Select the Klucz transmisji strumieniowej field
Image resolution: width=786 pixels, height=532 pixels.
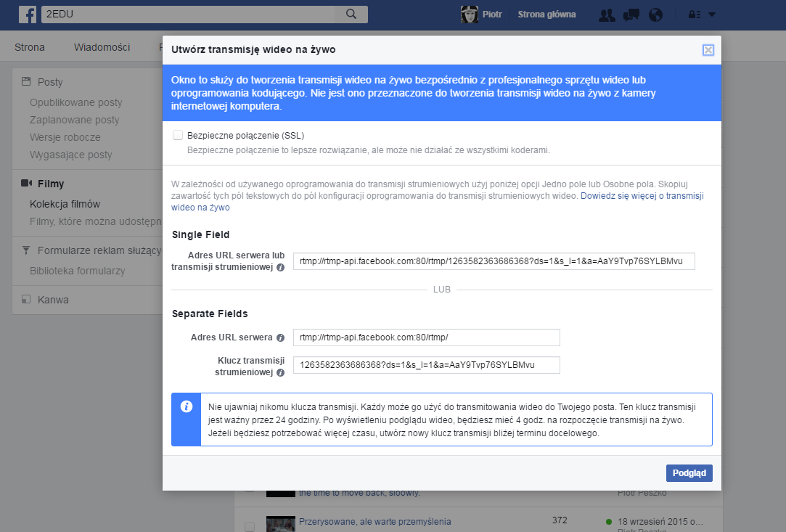click(x=427, y=365)
